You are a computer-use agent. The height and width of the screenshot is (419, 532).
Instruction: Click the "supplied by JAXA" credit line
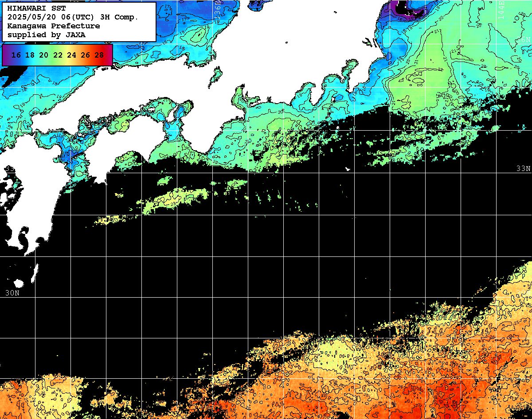(x=47, y=35)
